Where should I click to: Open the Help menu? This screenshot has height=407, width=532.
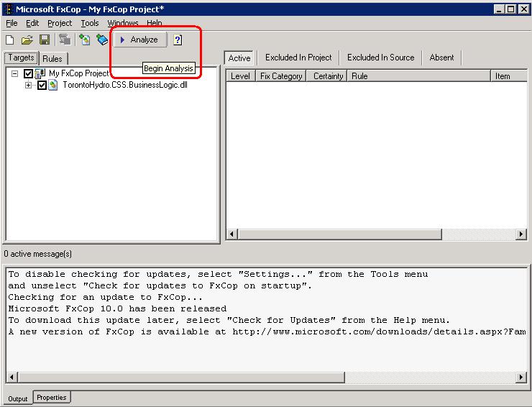click(155, 23)
